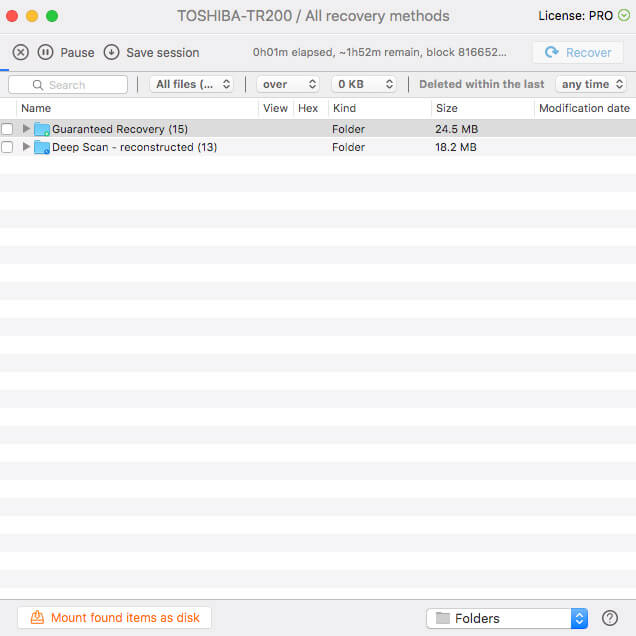Tick the Deep Scan - reconstructed checkbox
This screenshot has height=636, width=636.
click(x=8, y=148)
